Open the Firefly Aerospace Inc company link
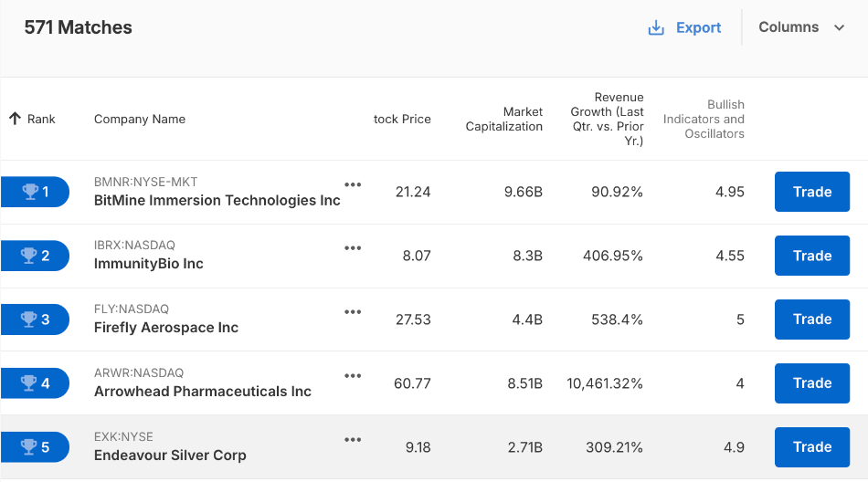The width and height of the screenshot is (868, 482). coord(166,328)
